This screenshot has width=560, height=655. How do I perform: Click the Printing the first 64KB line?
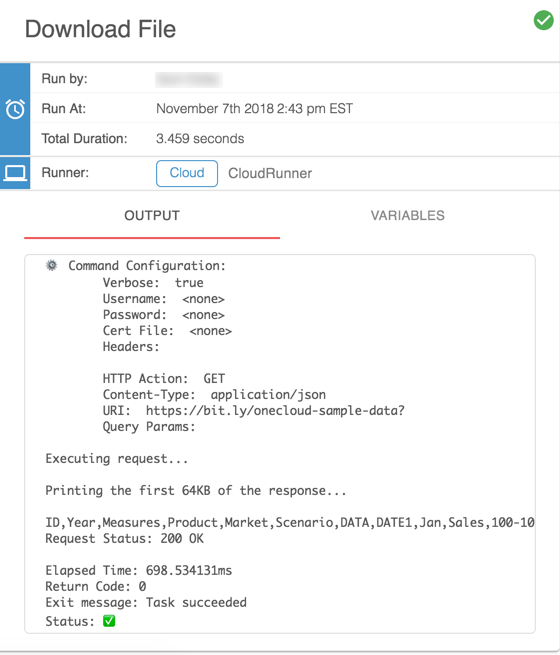point(196,490)
